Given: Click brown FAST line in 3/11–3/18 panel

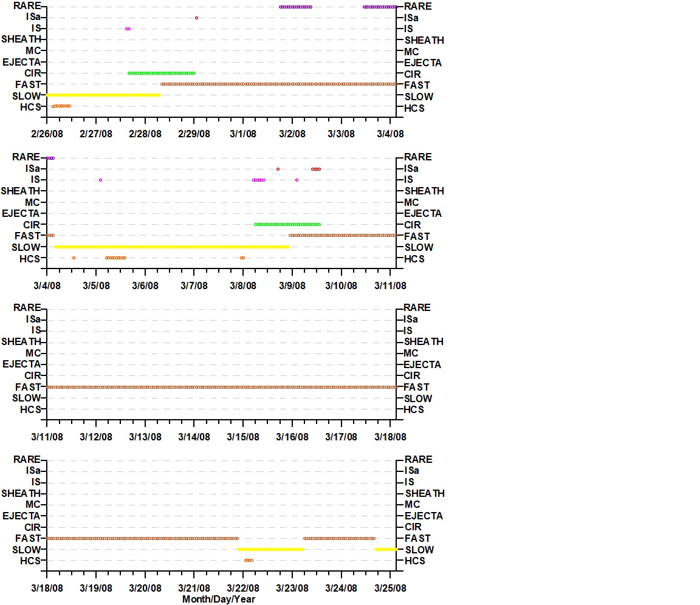Looking at the screenshot, I should point(222,388).
